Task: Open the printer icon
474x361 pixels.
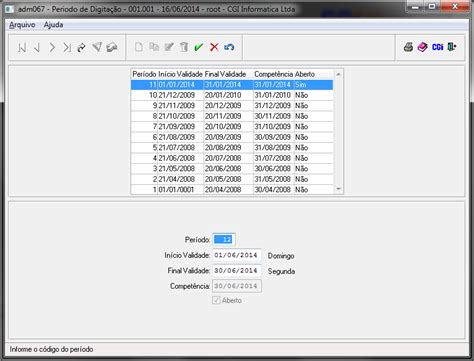Action: point(408,47)
